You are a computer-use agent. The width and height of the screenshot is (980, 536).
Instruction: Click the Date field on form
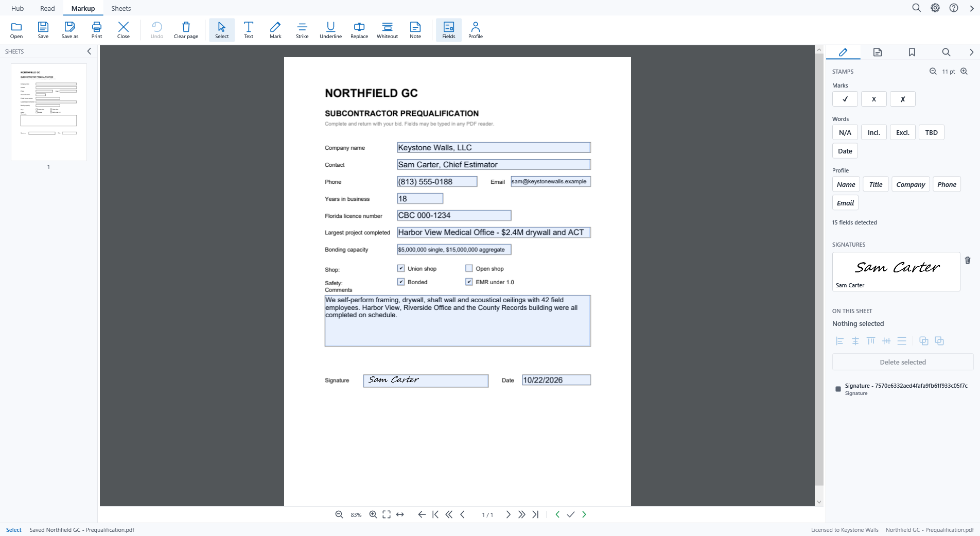556,380
